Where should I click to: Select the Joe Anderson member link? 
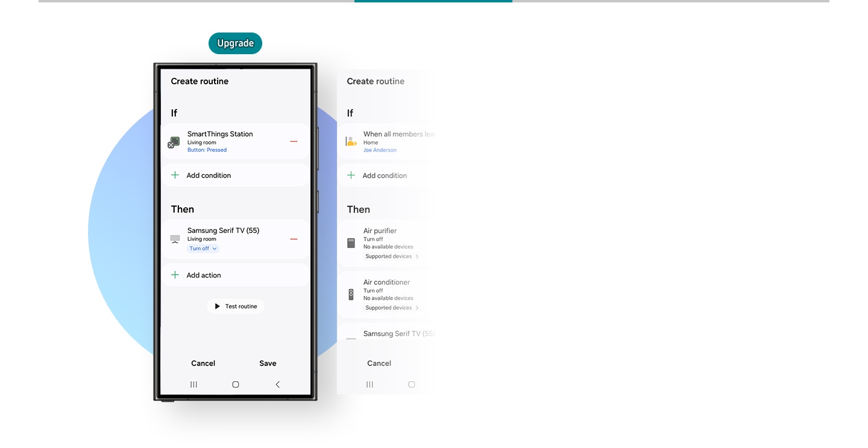(x=380, y=150)
